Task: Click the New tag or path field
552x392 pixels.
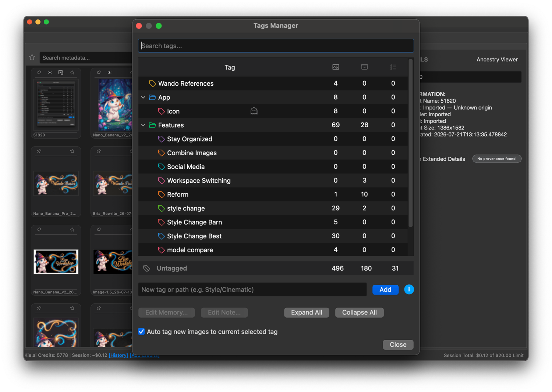Action: point(252,289)
